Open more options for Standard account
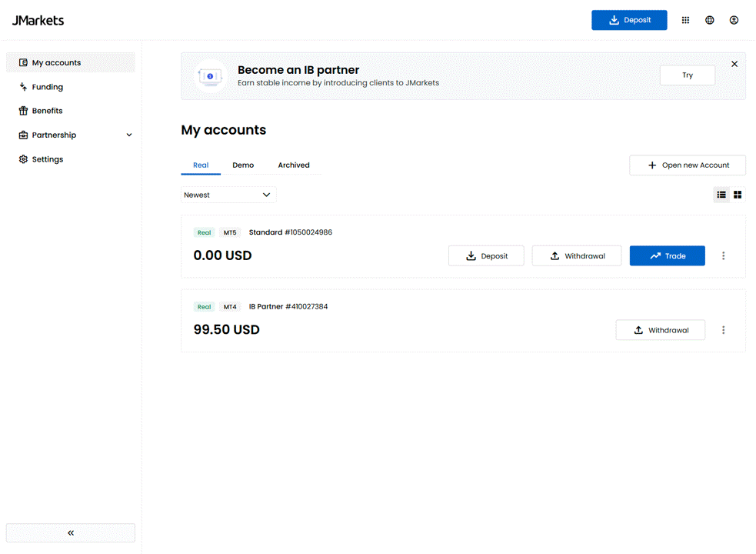The height and width of the screenshot is (554, 756). (723, 255)
